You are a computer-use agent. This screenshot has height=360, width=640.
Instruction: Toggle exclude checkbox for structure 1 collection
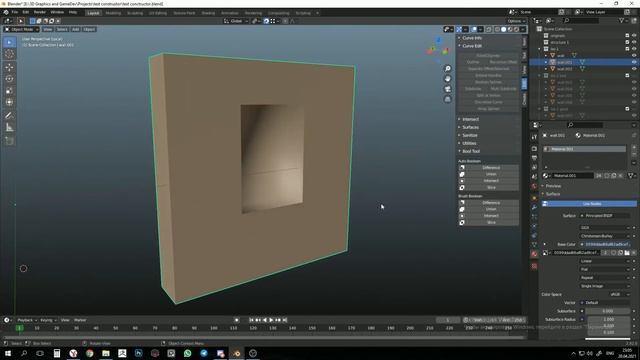click(627, 42)
